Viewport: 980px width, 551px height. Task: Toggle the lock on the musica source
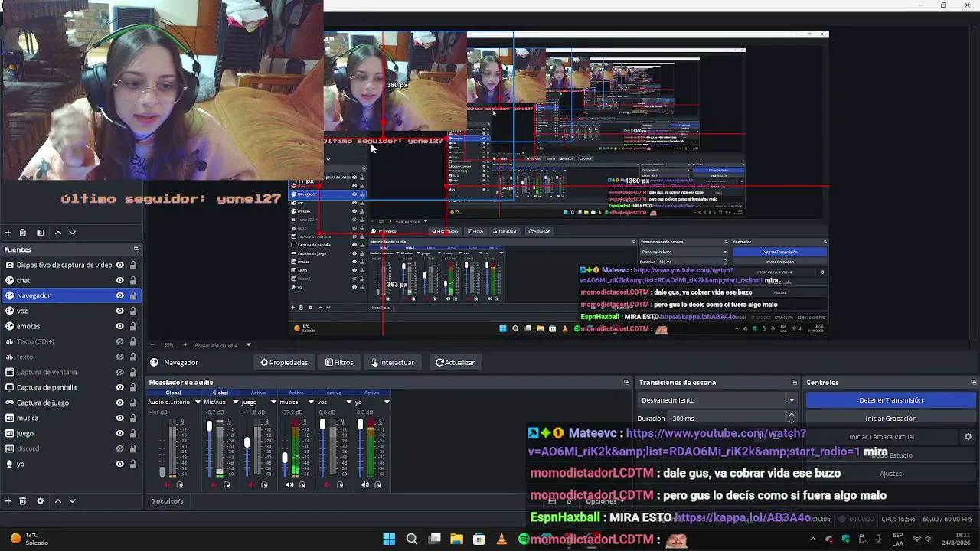point(133,418)
